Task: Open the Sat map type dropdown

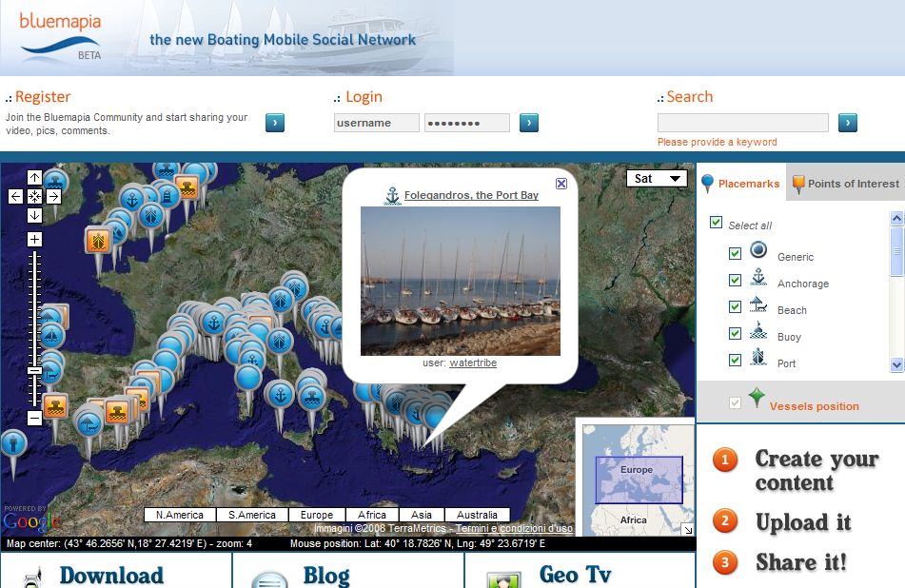Action: click(x=657, y=178)
